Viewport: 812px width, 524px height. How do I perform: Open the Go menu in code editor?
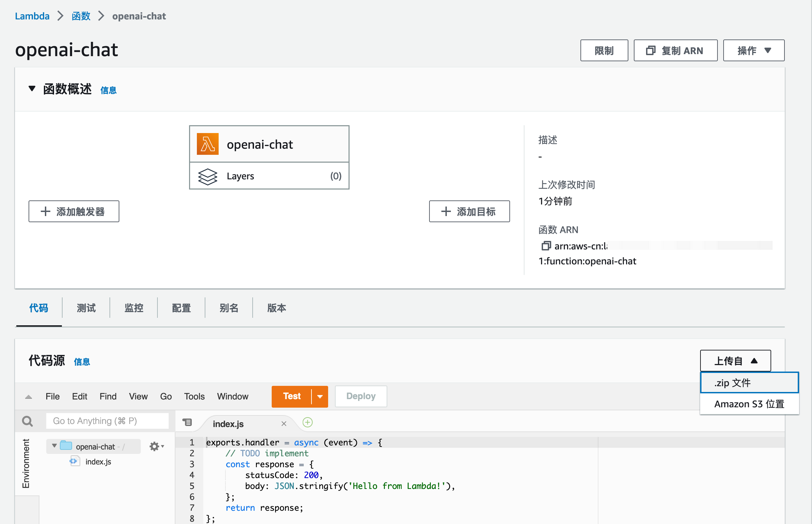[x=166, y=396]
